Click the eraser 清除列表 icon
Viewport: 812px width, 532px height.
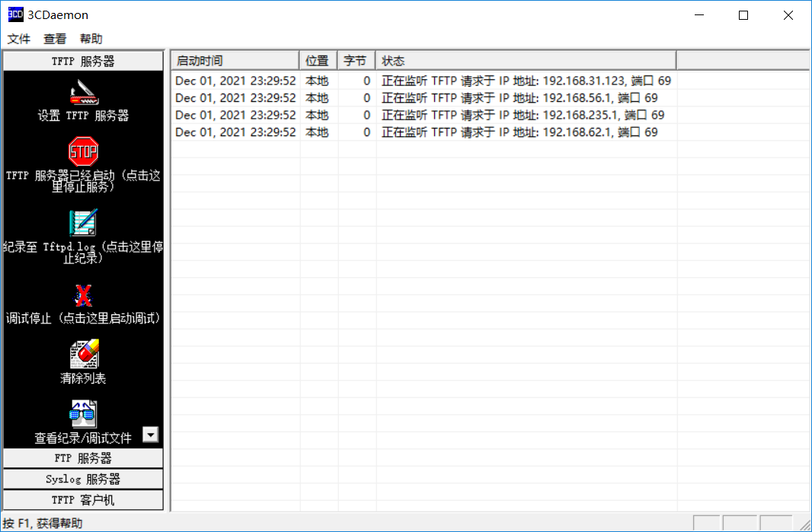click(84, 354)
